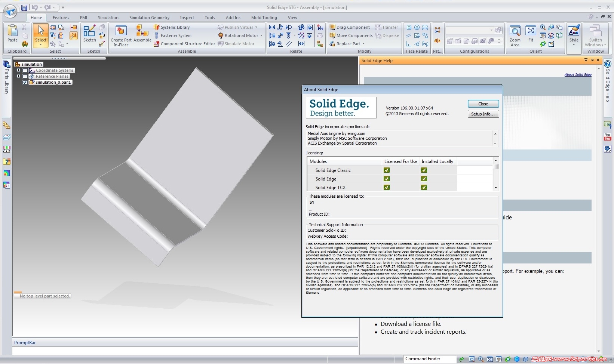The width and height of the screenshot is (614, 364).
Task: Open the Select tool dropdown arrow
Action: pyautogui.click(x=41, y=45)
